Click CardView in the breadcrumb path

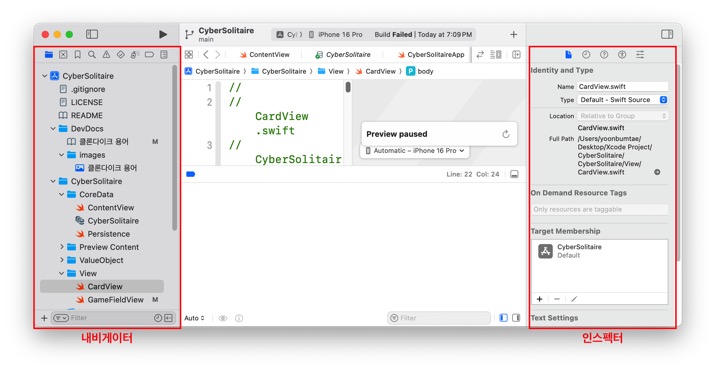pos(376,71)
